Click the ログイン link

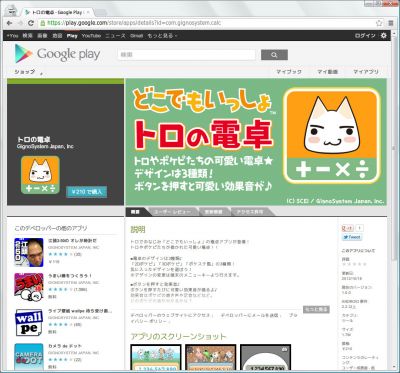(x=365, y=36)
